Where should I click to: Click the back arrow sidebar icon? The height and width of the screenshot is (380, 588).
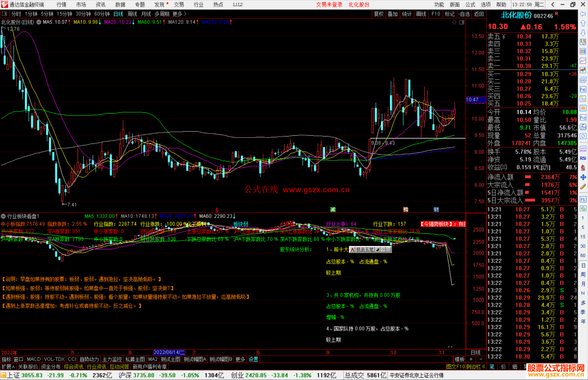583,14
